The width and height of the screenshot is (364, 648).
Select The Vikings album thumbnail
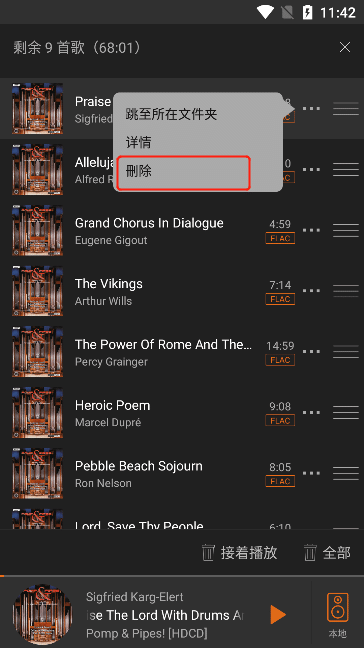coord(38,291)
